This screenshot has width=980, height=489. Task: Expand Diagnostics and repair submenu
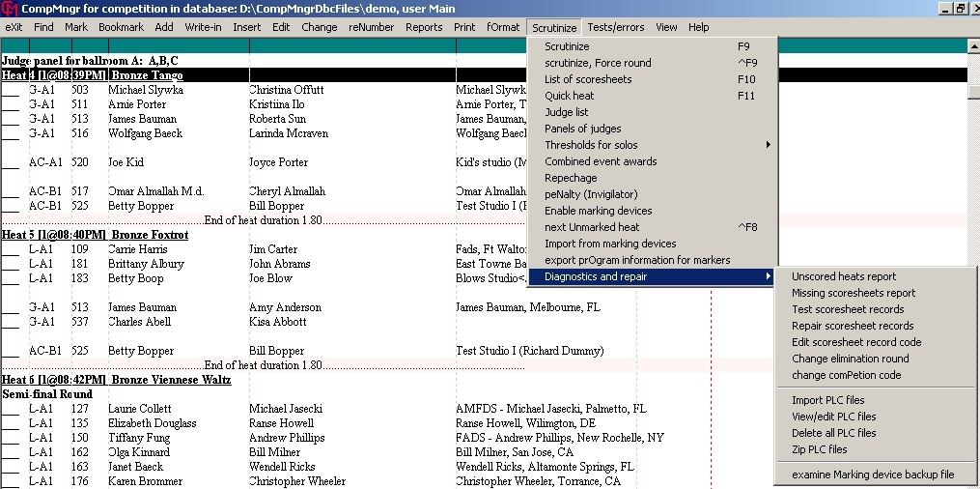[x=653, y=276]
